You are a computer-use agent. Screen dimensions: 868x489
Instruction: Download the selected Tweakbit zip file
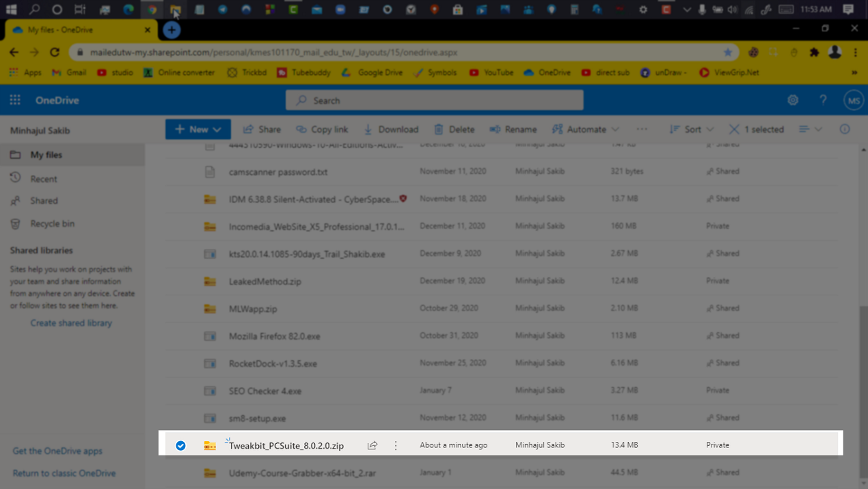click(x=391, y=129)
